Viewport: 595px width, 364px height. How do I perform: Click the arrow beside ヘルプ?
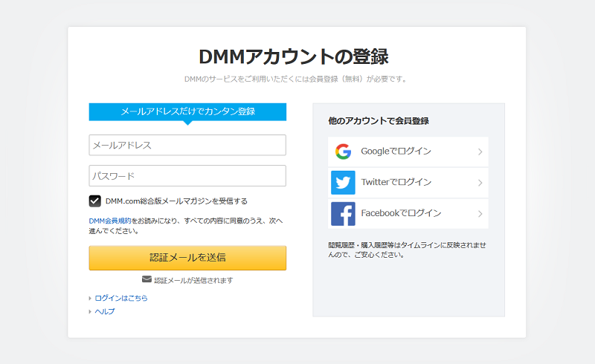coord(90,312)
